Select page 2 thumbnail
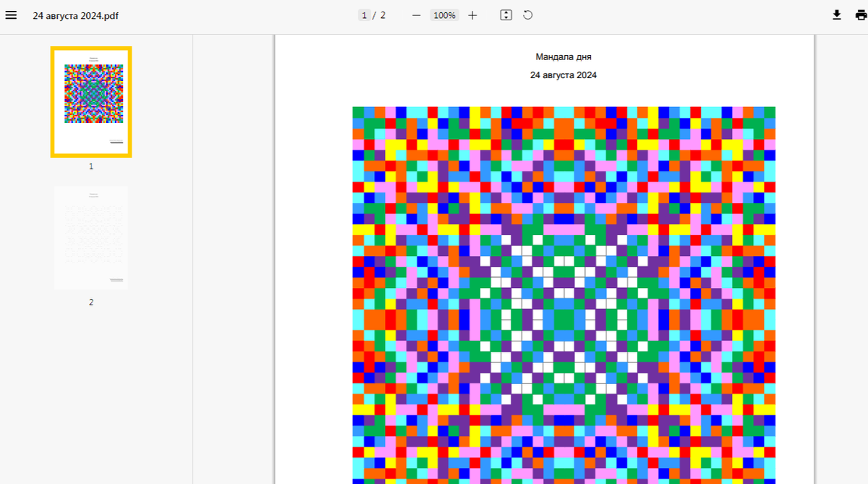This screenshot has height=484, width=868. pos(91,238)
